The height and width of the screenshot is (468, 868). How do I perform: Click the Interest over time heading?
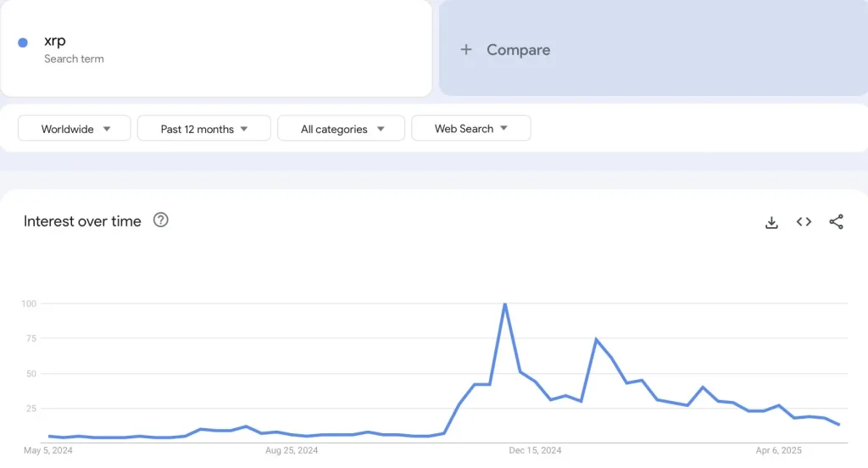(82, 221)
